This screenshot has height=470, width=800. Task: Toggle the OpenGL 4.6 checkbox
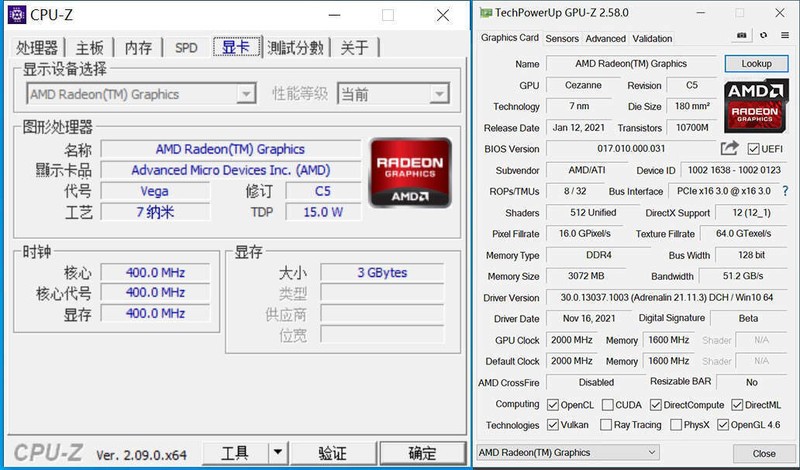[x=723, y=425]
